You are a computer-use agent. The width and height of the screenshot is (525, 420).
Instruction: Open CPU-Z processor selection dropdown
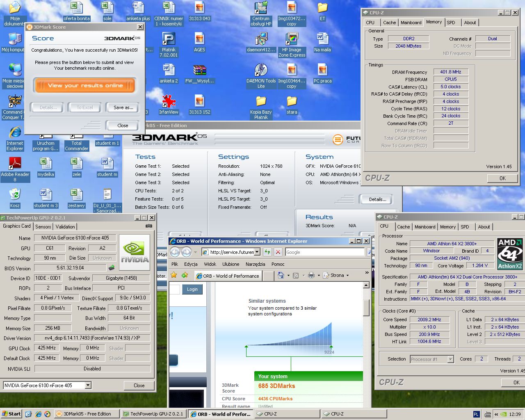coord(450,359)
